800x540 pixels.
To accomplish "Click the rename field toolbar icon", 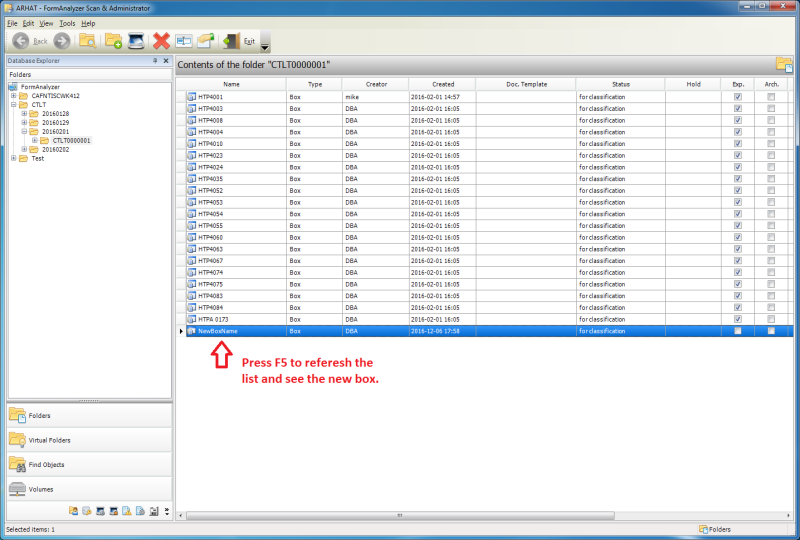I will [x=184, y=41].
